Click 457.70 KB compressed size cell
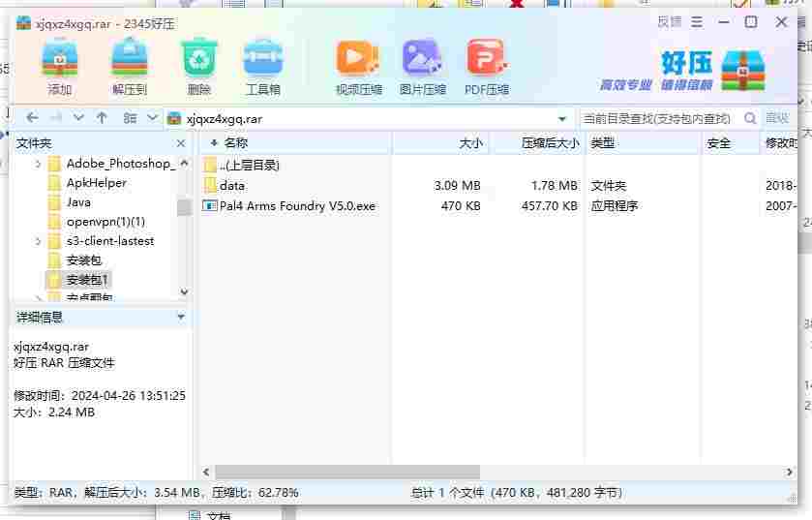The height and width of the screenshot is (520, 812). [x=550, y=206]
